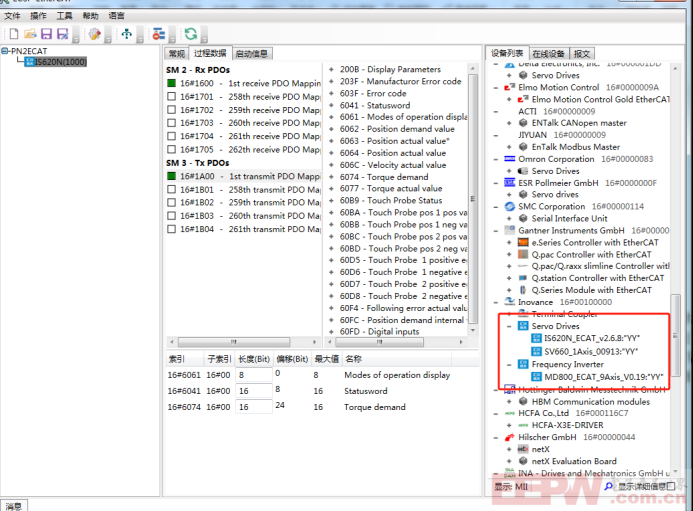Check the 16#1705 262nd receive PDO box
Image resolution: width=693 pixels, height=511 pixels.
171,149
